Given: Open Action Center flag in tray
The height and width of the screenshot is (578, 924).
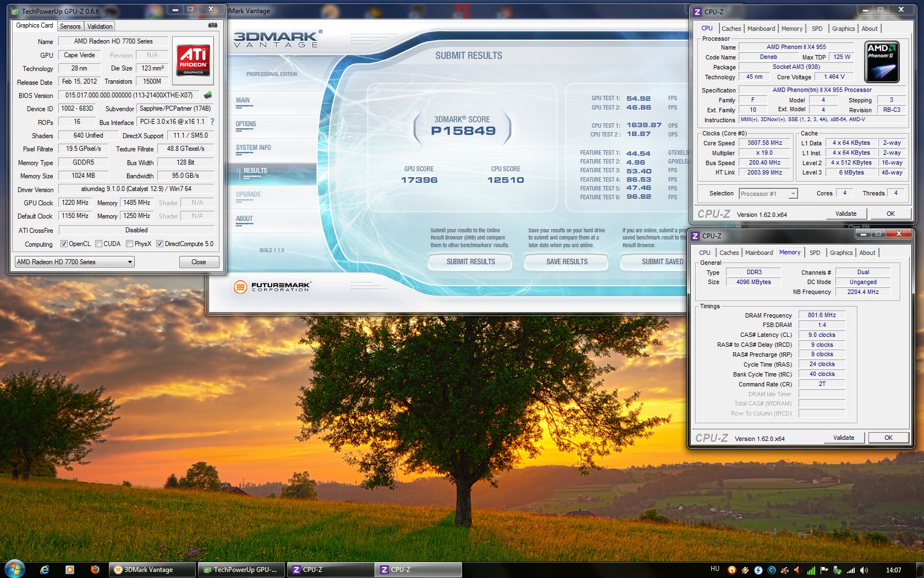Looking at the screenshot, I should click(824, 570).
